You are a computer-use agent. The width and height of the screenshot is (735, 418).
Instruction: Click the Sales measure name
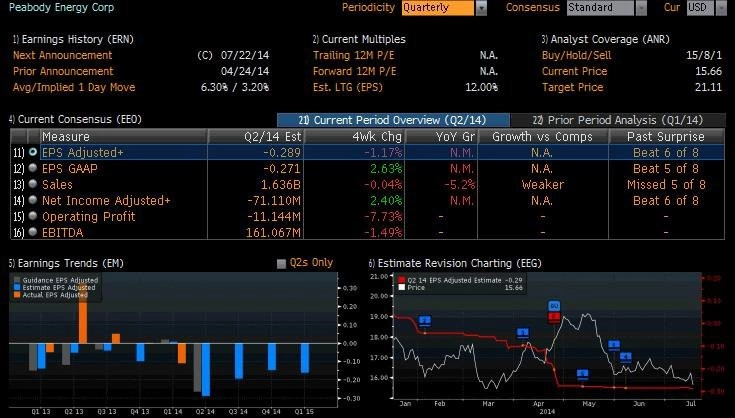coord(57,184)
